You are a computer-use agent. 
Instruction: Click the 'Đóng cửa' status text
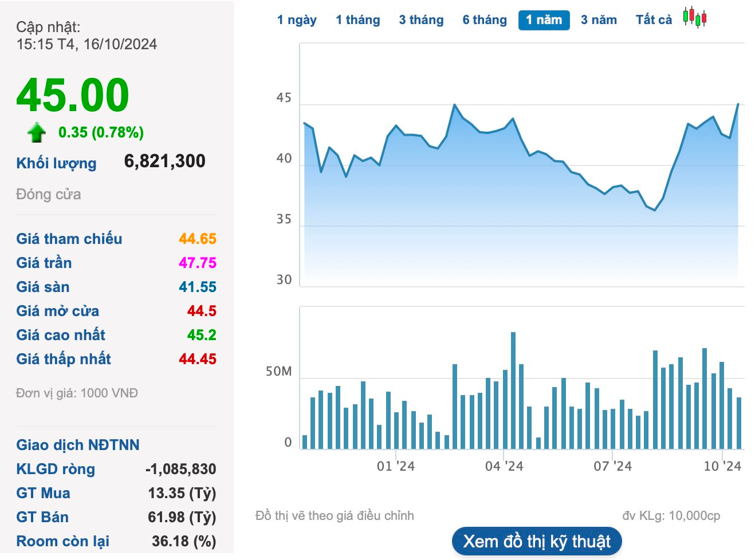coord(49,195)
